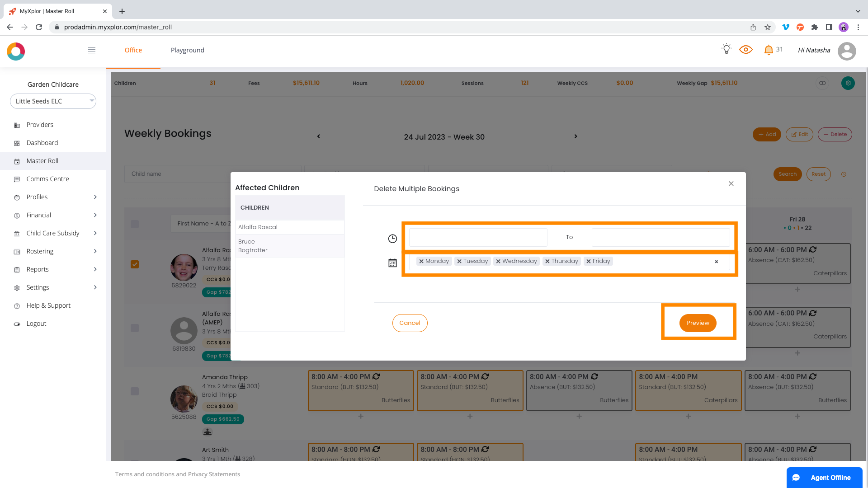The height and width of the screenshot is (488, 868).
Task: Remove the Wednesday tag
Action: pos(498,261)
